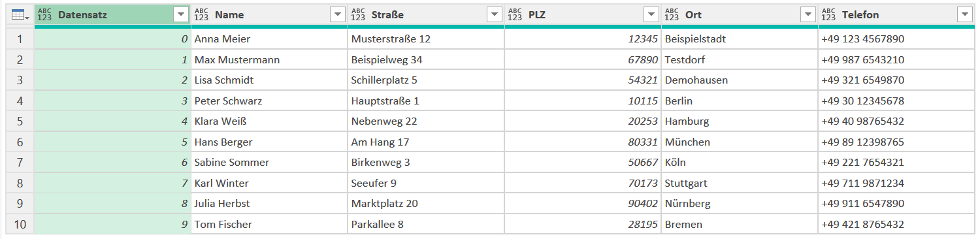Select the Telefon column header
This screenshot has width=980, height=239.
(896, 15)
